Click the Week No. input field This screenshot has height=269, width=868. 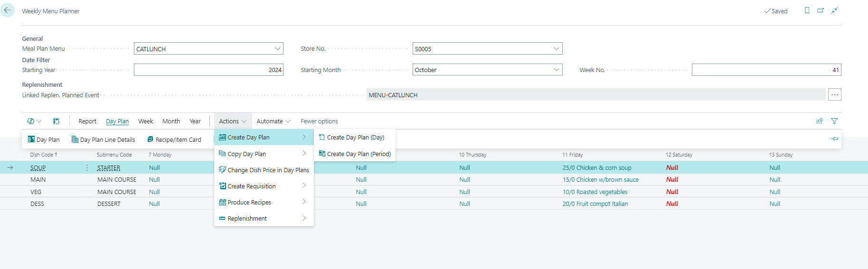[x=765, y=70]
